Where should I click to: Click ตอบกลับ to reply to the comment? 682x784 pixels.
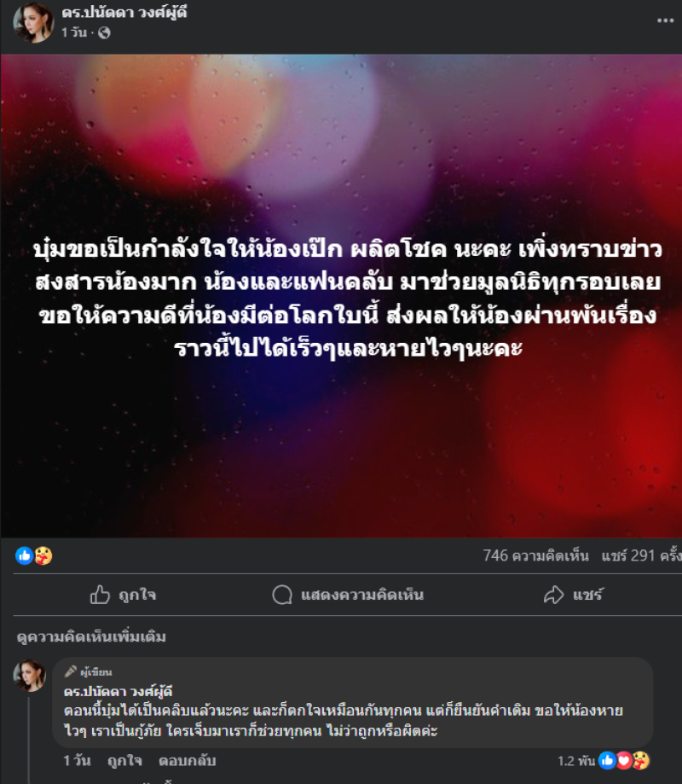(188, 760)
